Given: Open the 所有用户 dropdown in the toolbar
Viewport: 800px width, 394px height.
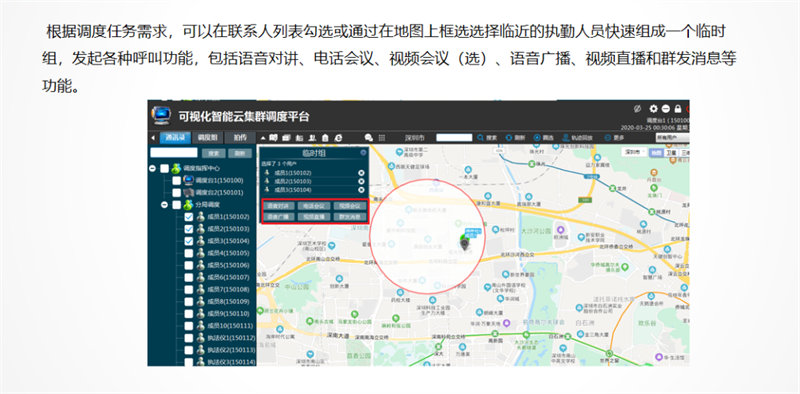Looking at the screenshot, I should (672, 138).
